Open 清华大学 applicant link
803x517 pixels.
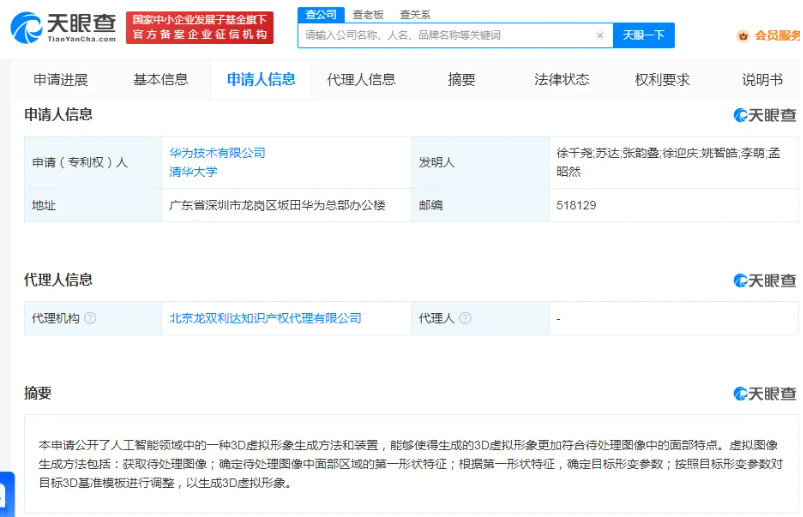pyautogui.click(x=193, y=172)
